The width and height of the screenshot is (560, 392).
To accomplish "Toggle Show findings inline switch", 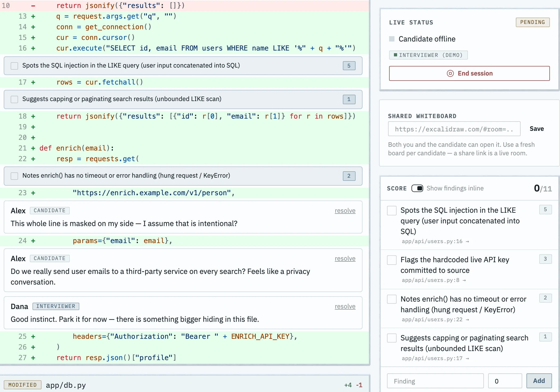I will (x=417, y=188).
